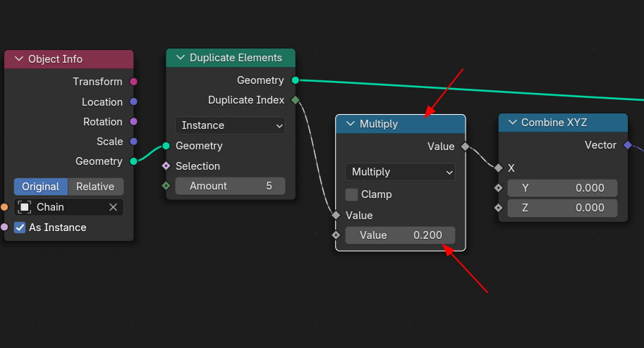Viewport: 644px width, 348px height.
Task: Click the Duplicate Index label
Action: coord(246,100)
